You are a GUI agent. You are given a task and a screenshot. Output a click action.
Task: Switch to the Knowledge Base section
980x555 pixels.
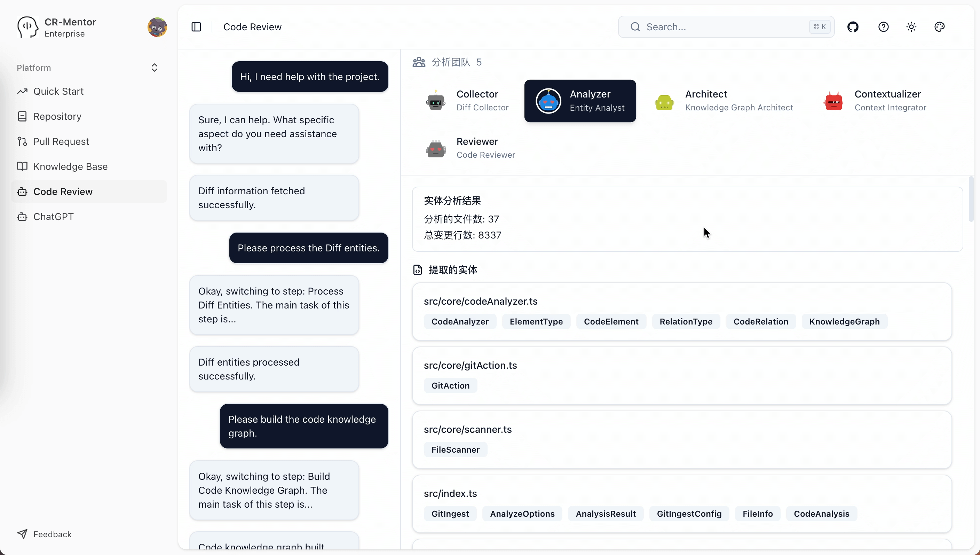click(x=70, y=166)
